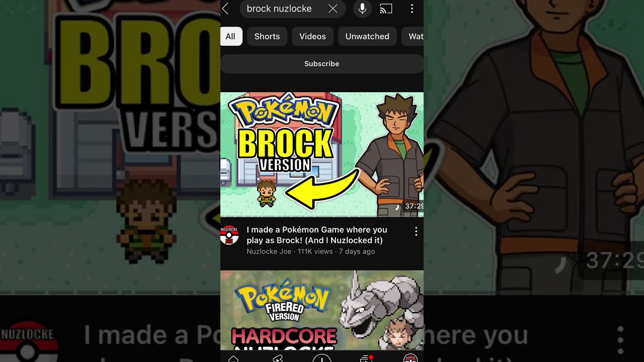
Task: Open the Shorts tab in bottom bar
Action: pyautogui.click(x=277, y=358)
